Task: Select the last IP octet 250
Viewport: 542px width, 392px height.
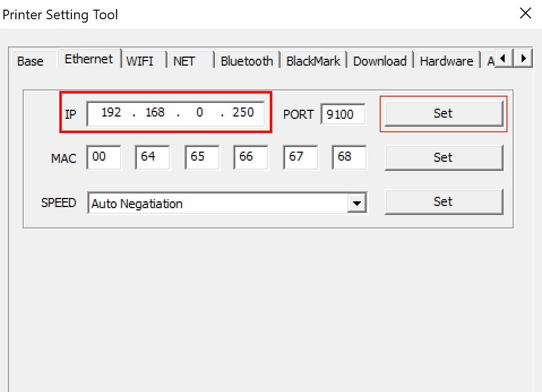Action: pyautogui.click(x=243, y=113)
